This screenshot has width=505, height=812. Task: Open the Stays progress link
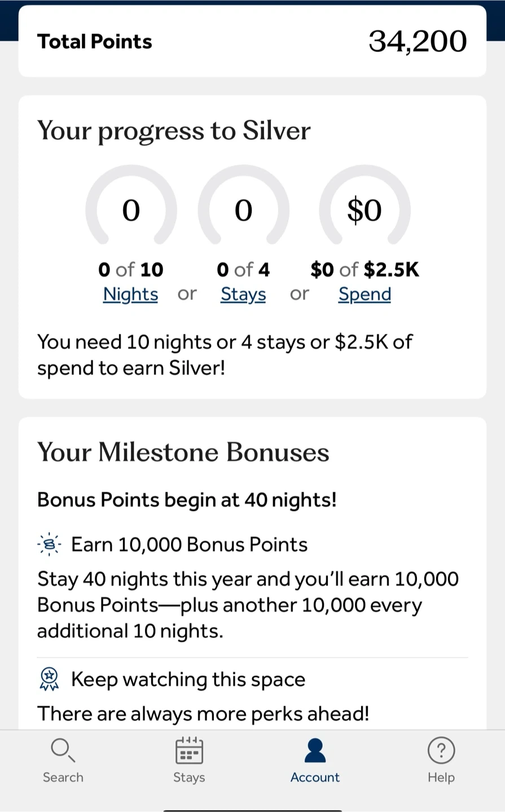[243, 294]
